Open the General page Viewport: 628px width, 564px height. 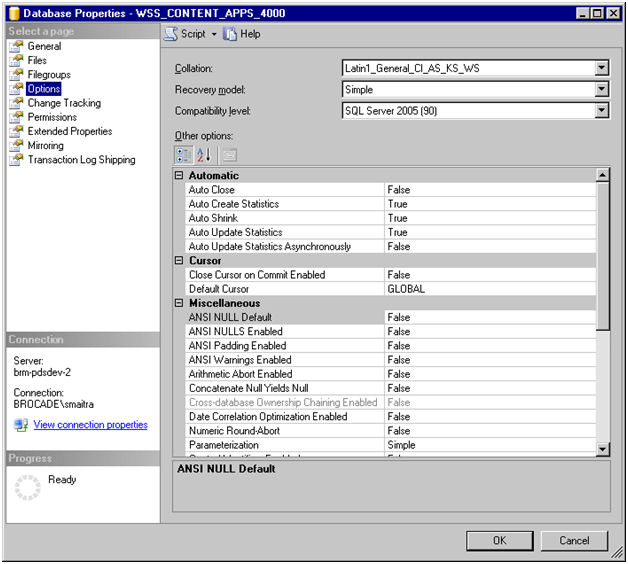tap(44, 46)
